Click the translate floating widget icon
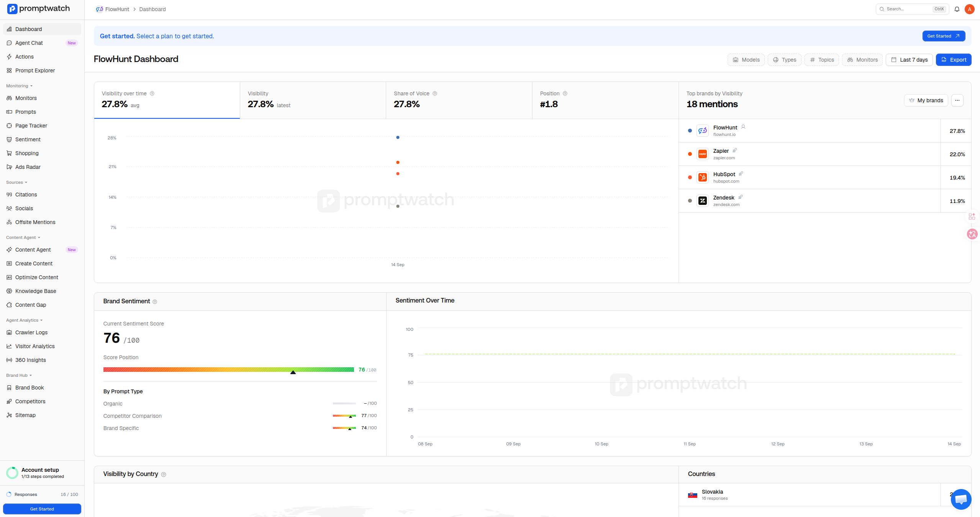Viewport: 980px width, 517px height. click(972, 234)
